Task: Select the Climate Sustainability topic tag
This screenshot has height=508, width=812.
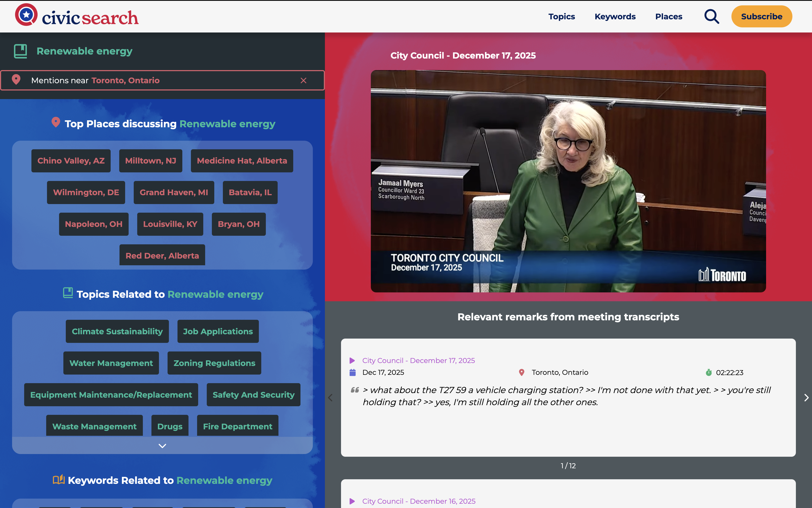Action: (117, 331)
